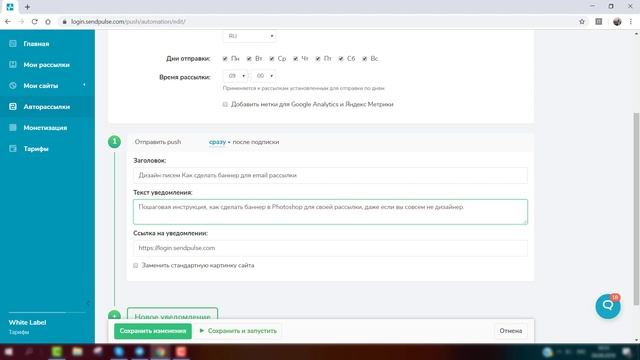Enable Google Analytics and Яндекс Метрики tags
The height and width of the screenshot is (360, 640).
point(225,104)
